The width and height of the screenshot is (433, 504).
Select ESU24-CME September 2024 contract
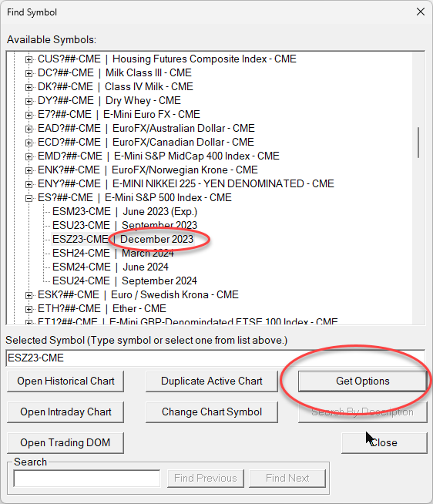(x=125, y=281)
